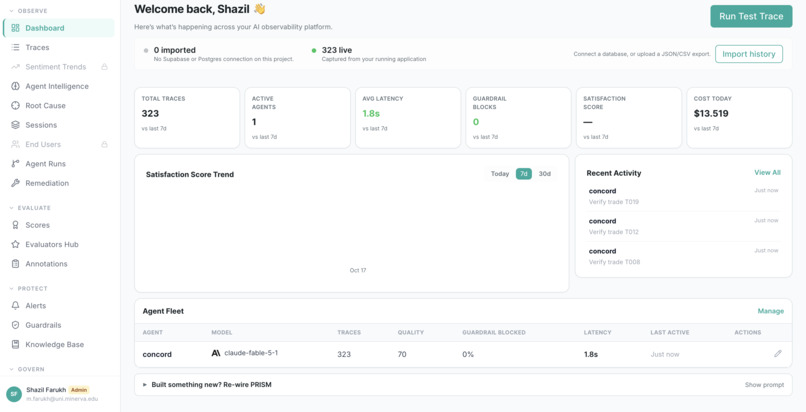Click the Guardrails shield icon
This screenshot has width=806, height=412.
(x=15, y=325)
